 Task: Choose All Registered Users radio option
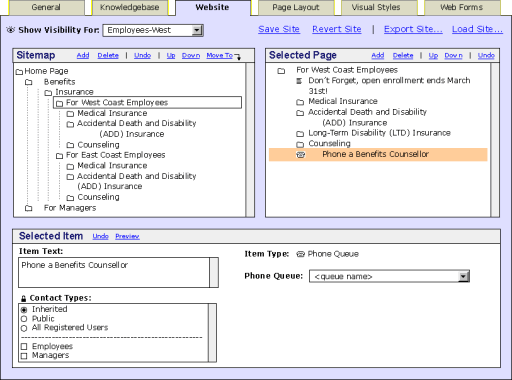point(24,328)
